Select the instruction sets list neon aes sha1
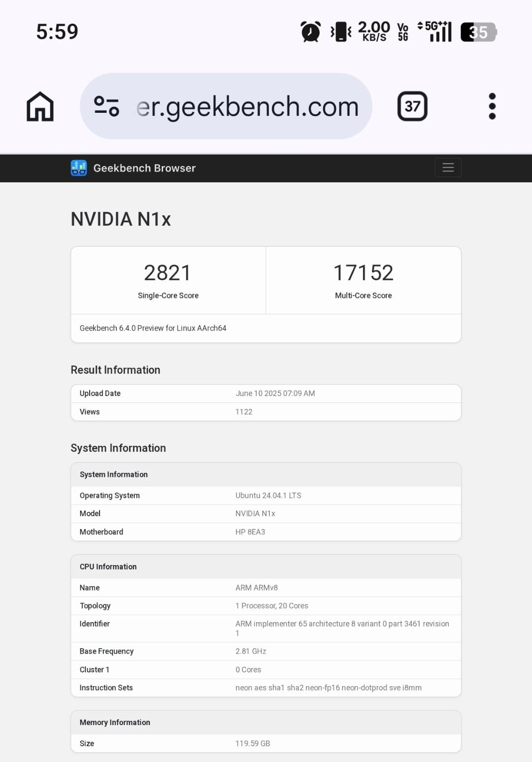Image resolution: width=532 pixels, height=762 pixels. click(329, 688)
